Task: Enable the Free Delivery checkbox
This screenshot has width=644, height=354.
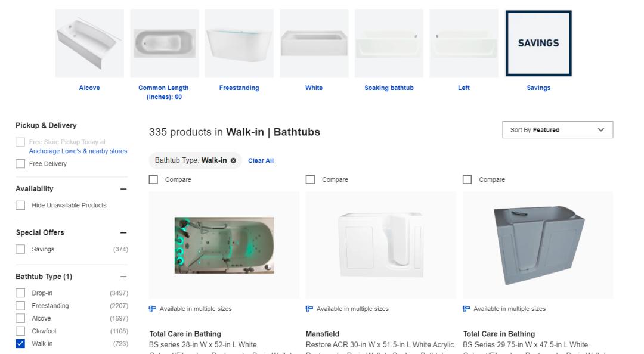Action: (x=21, y=164)
